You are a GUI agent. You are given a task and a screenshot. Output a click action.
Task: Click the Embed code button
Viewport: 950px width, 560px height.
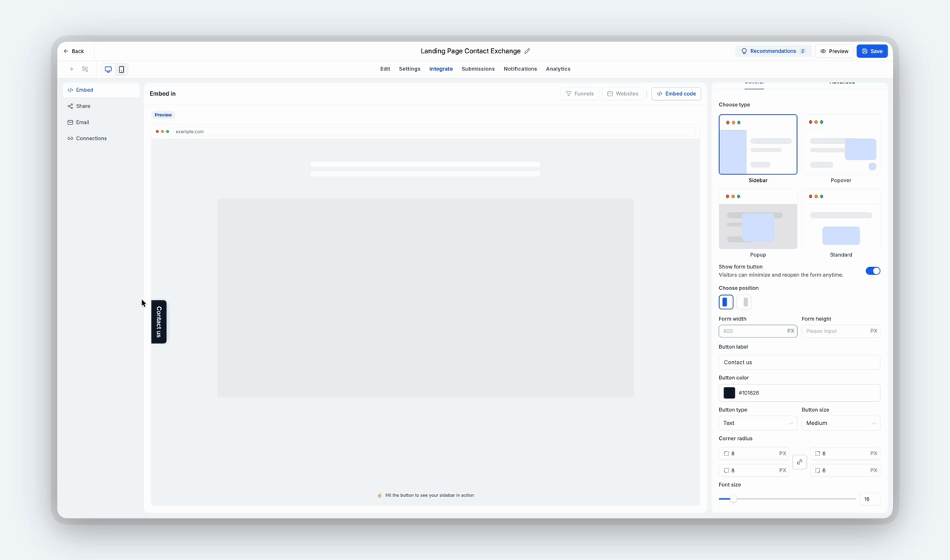(x=676, y=93)
